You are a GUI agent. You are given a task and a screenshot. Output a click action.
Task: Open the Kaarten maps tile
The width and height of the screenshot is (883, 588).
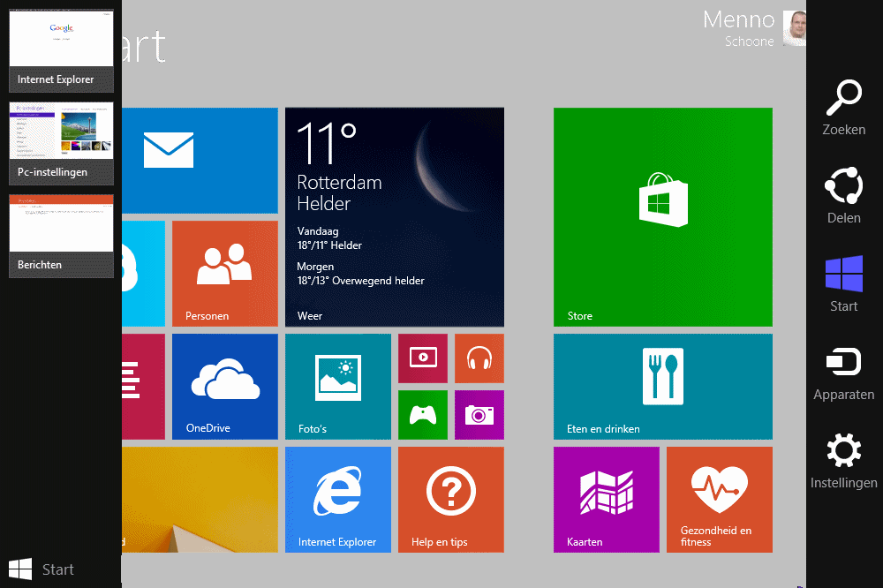pos(607,500)
